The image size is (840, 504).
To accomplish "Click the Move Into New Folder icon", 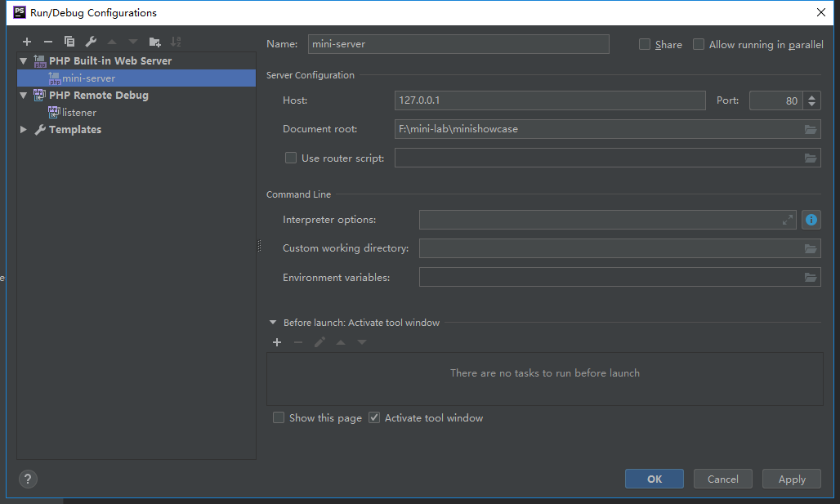I will click(154, 42).
